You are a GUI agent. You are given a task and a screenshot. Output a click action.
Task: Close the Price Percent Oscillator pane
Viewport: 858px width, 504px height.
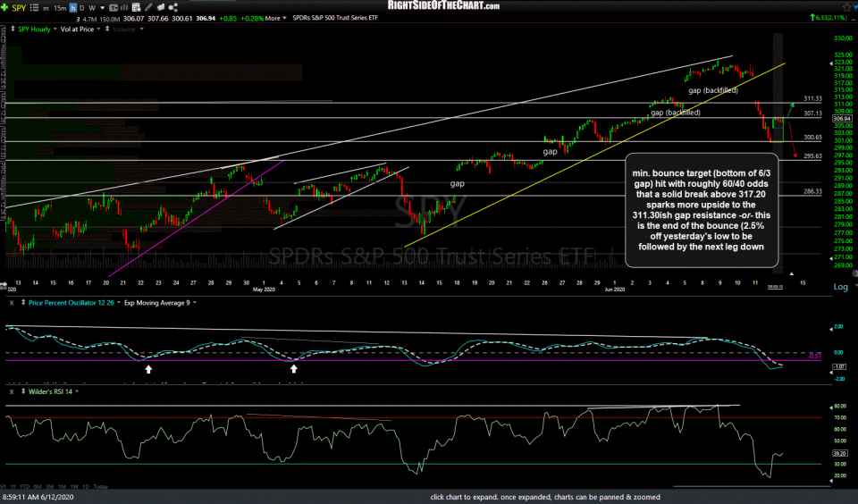[12, 303]
